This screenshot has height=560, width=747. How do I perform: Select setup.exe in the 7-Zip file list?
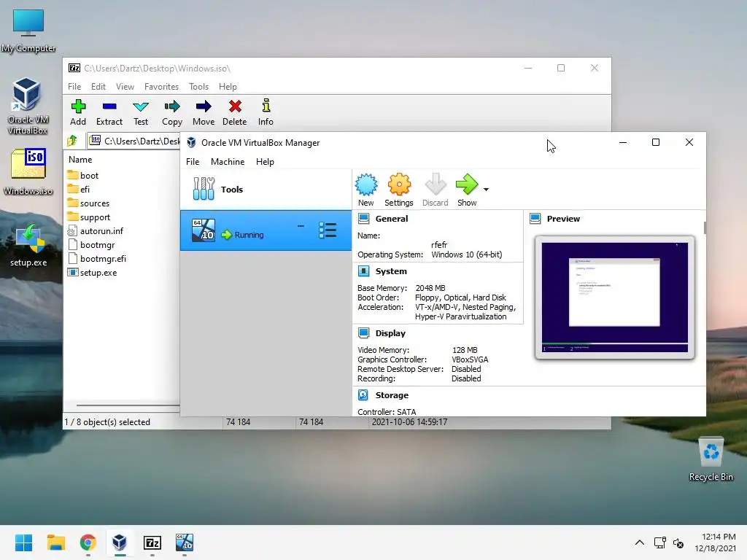(93, 273)
